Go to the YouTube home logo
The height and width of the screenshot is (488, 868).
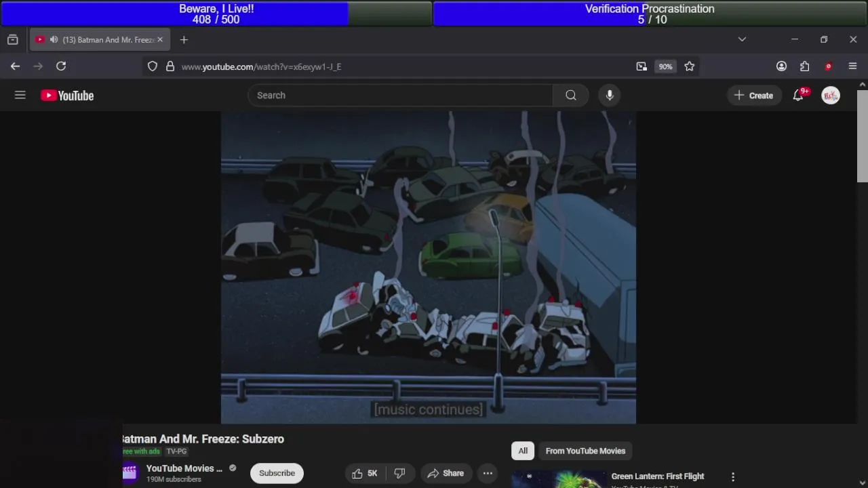point(67,96)
